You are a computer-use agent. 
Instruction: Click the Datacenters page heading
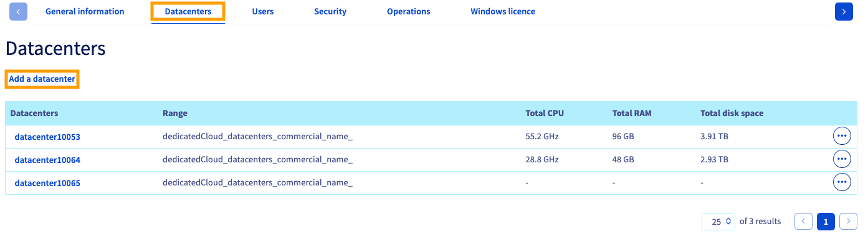tap(55, 49)
